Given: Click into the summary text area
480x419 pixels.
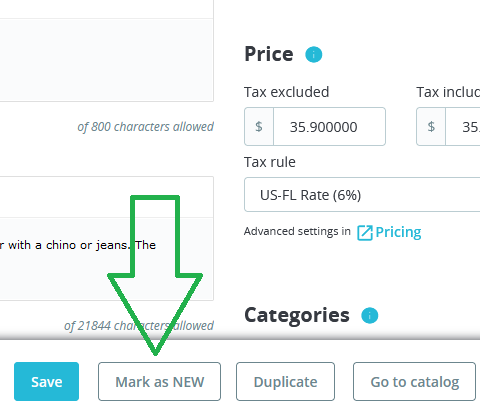Looking at the screenshot, I should [107, 60].
